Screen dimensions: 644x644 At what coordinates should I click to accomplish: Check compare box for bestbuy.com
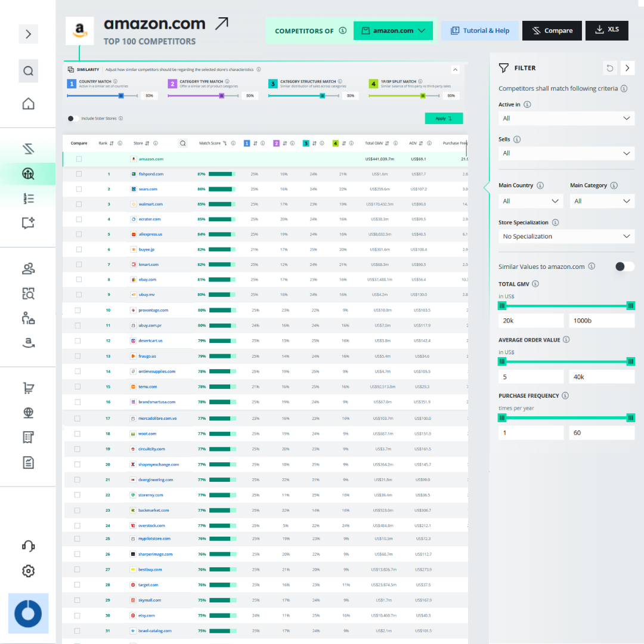coord(77,569)
